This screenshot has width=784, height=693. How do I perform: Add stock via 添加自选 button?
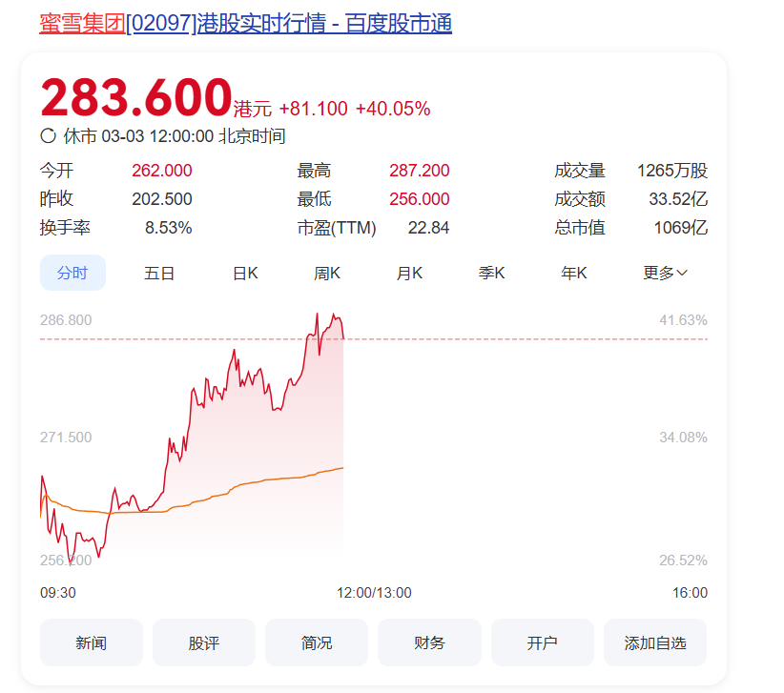pos(655,642)
